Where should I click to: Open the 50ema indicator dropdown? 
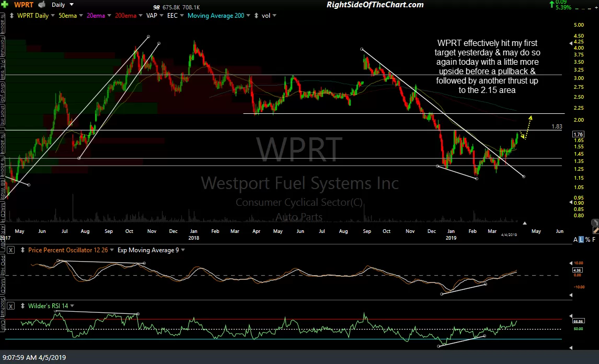click(x=81, y=16)
